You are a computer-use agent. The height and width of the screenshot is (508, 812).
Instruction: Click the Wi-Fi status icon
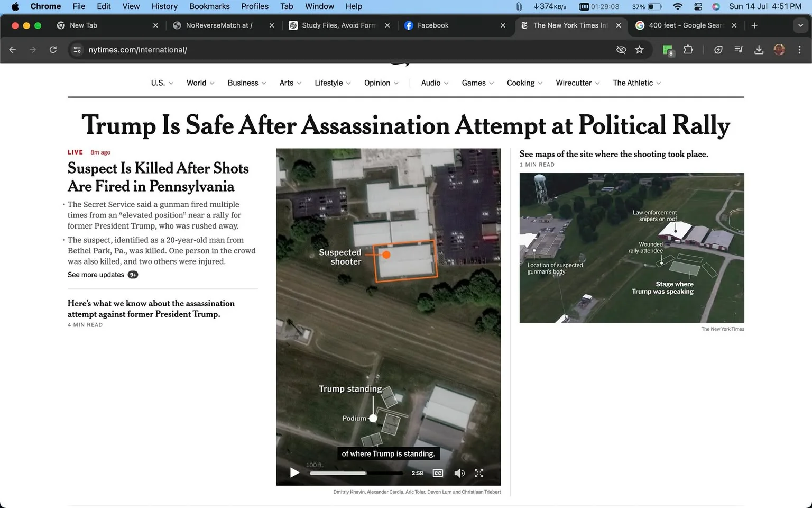point(678,6)
